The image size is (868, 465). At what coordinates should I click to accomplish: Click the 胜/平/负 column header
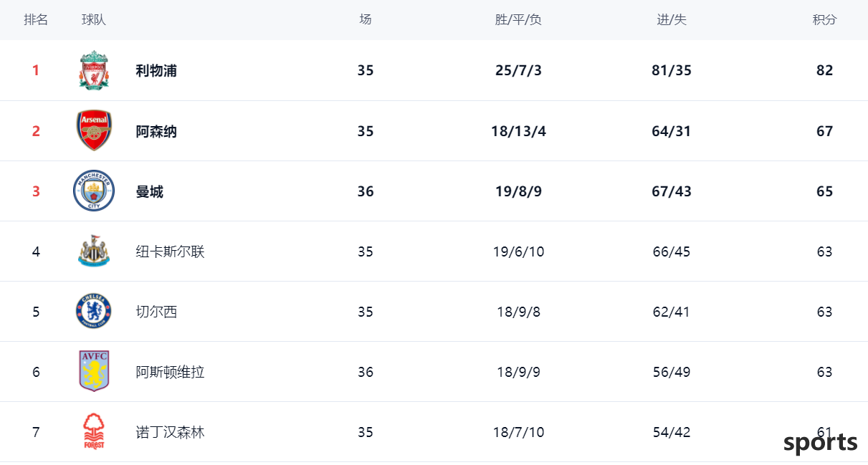518,19
